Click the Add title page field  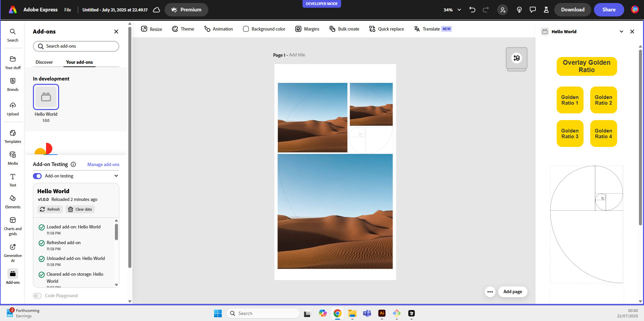click(297, 55)
